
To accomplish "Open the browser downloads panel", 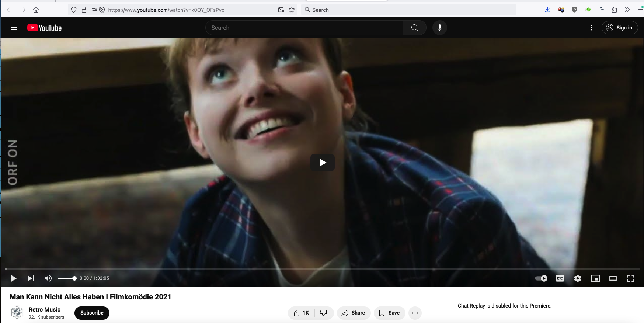I will coord(548,10).
